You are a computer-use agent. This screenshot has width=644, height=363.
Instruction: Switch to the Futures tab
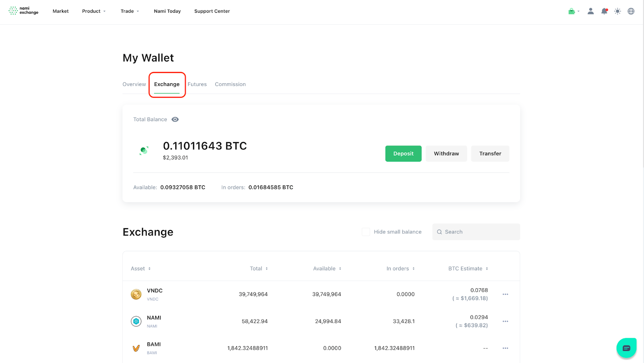tap(197, 84)
